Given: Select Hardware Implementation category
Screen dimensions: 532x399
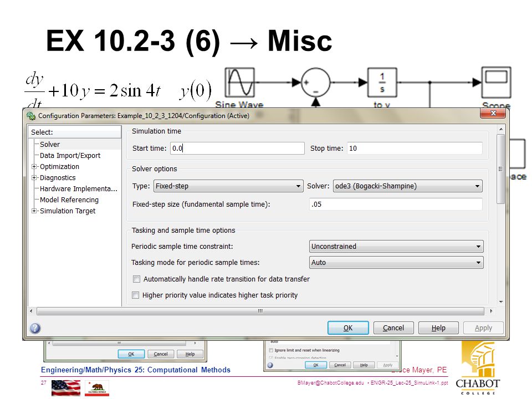Looking at the screenshot, I should [x=78, y=189].
